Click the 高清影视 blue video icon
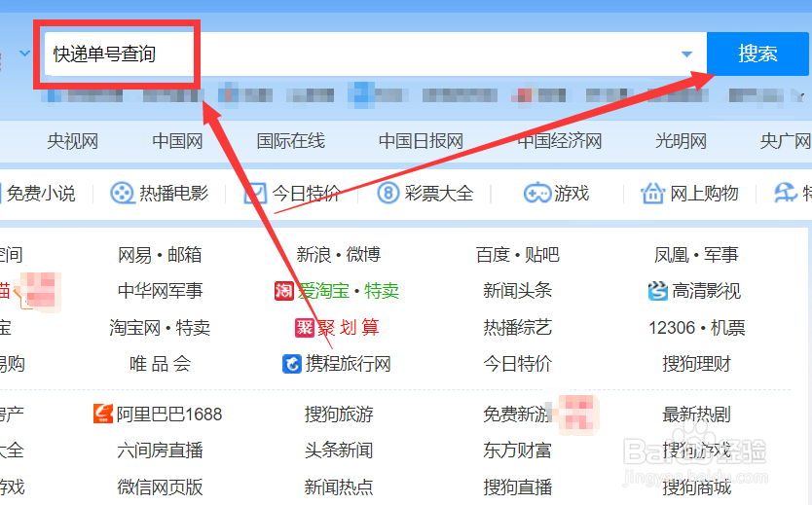 click(657, 291)
